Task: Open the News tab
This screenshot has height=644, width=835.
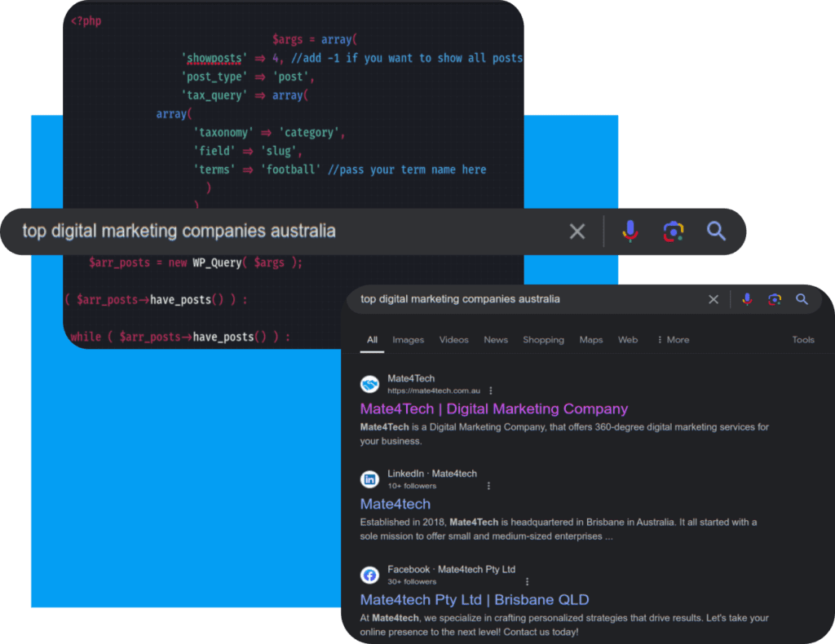Action: click(496, 340)
